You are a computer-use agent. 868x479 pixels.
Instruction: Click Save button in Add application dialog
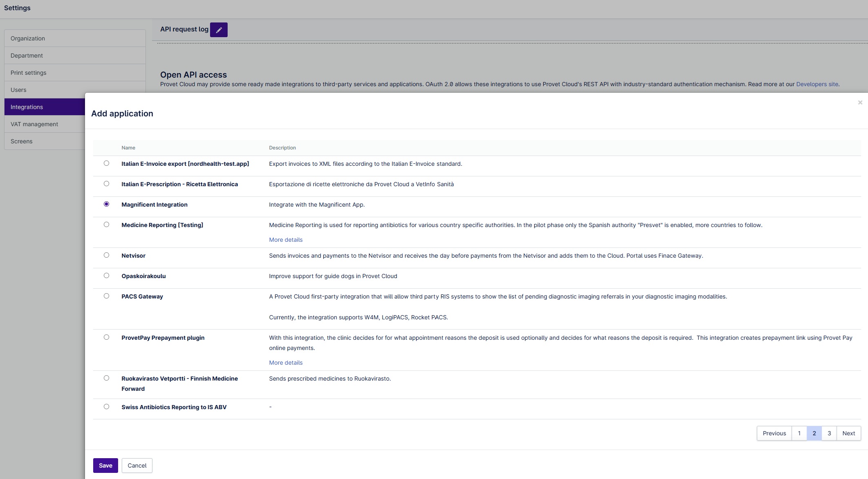click(x=105, y=466)
